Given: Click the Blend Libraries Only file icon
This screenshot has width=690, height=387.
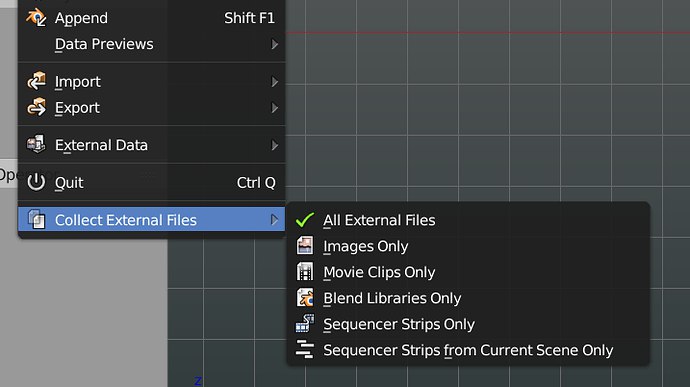Looking at the screenshot, I should click(305, 298).
